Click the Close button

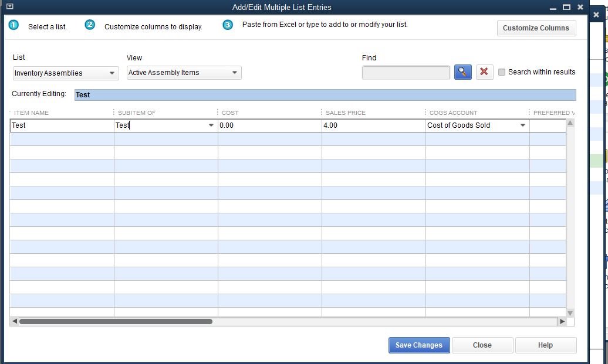tap(482, 345)
